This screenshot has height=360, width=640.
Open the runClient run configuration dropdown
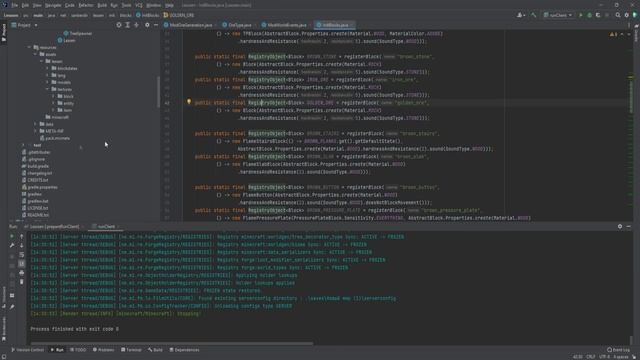(558, 15)
